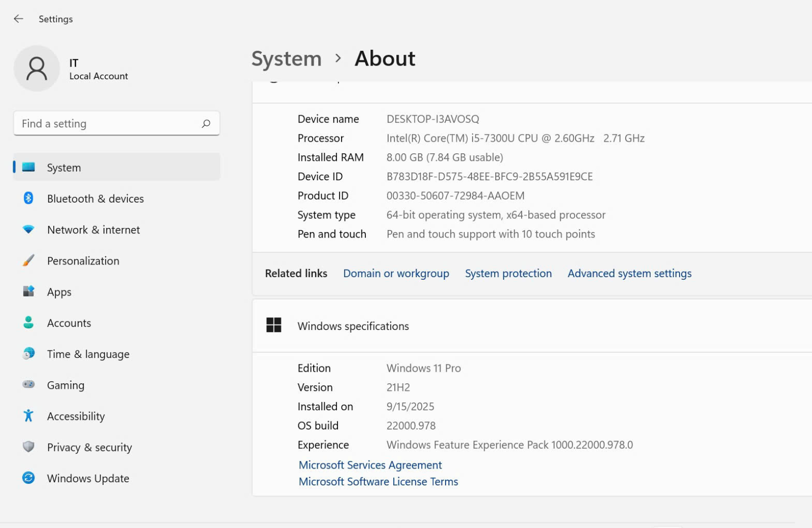Click the Windows Update sync icon
812x528 pixels.
tap(28, 478)
